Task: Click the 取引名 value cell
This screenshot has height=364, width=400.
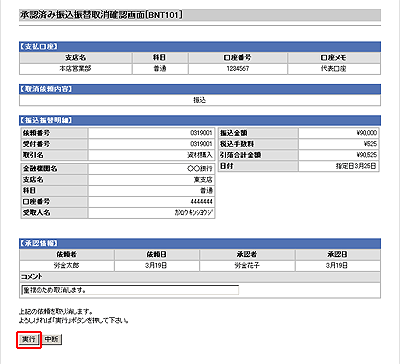Action: click(x=151, y=155)
